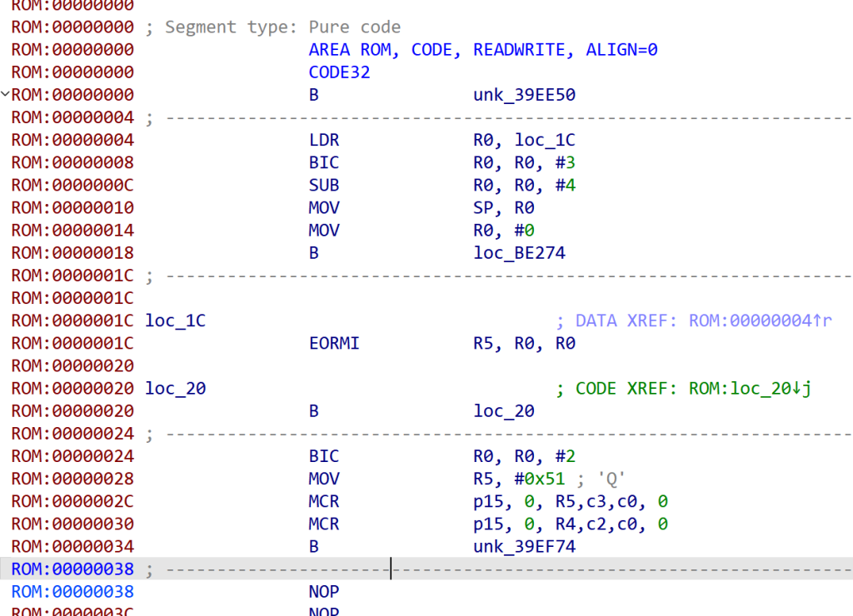Click the 'Segment type: Pure code' comment
853x616 pixels.
(282, 27)
